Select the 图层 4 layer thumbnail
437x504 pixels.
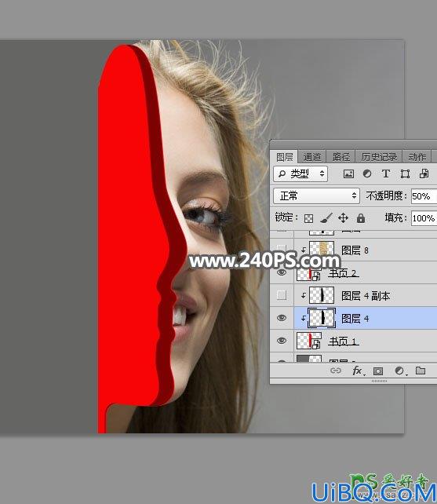point(322,318)
